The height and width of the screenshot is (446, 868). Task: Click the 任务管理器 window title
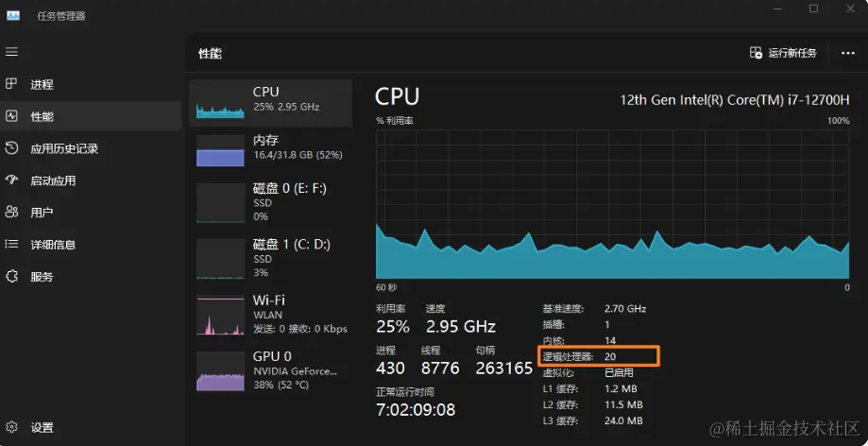click(60, 16)
